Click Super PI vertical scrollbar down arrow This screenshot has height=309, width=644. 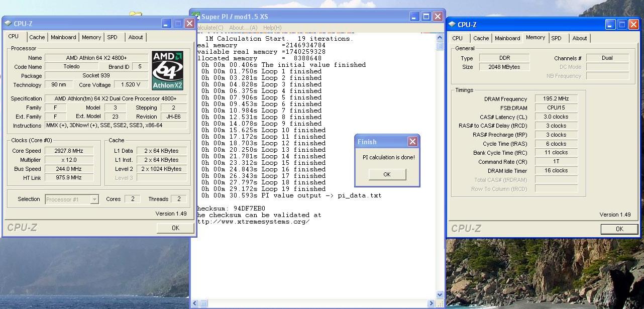pos(440,295)
